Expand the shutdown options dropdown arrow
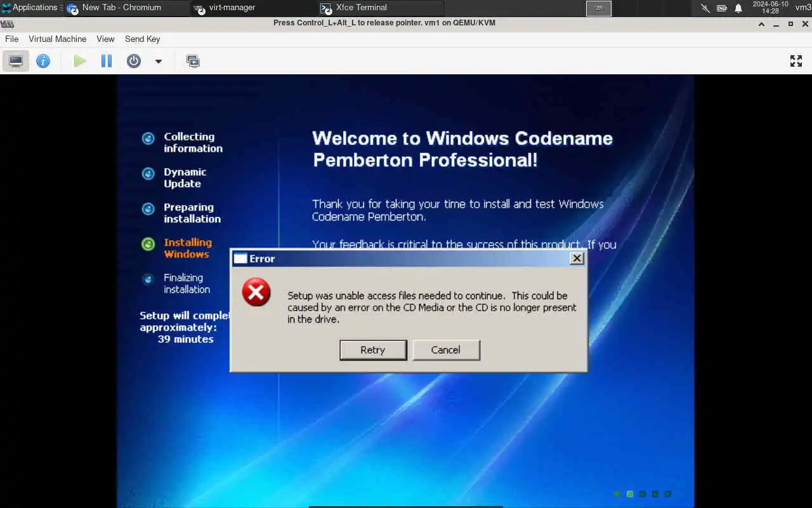Screen dimensions: 812x508 coord(159,62)
